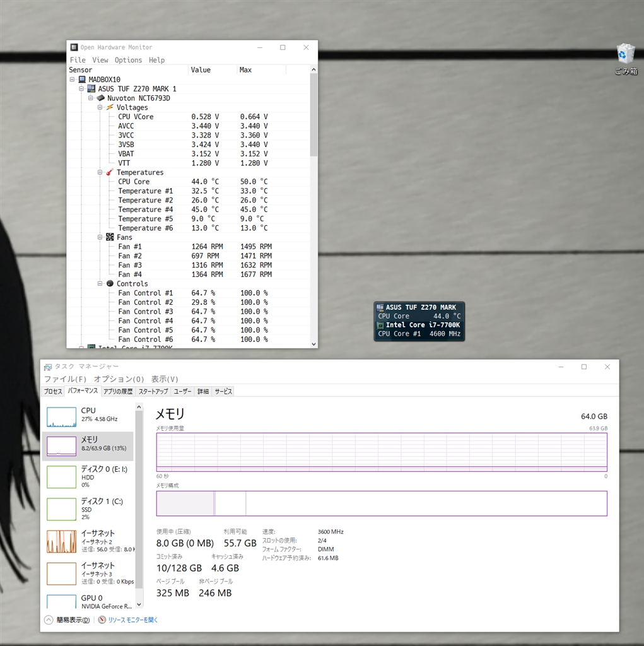
Task: Click the Controls category icon
Action: (x=110, y=284)
